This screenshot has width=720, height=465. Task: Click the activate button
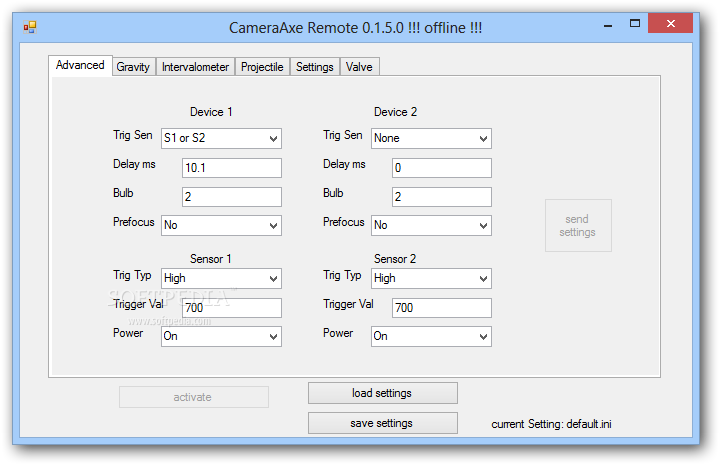click(x=194, y=397)
